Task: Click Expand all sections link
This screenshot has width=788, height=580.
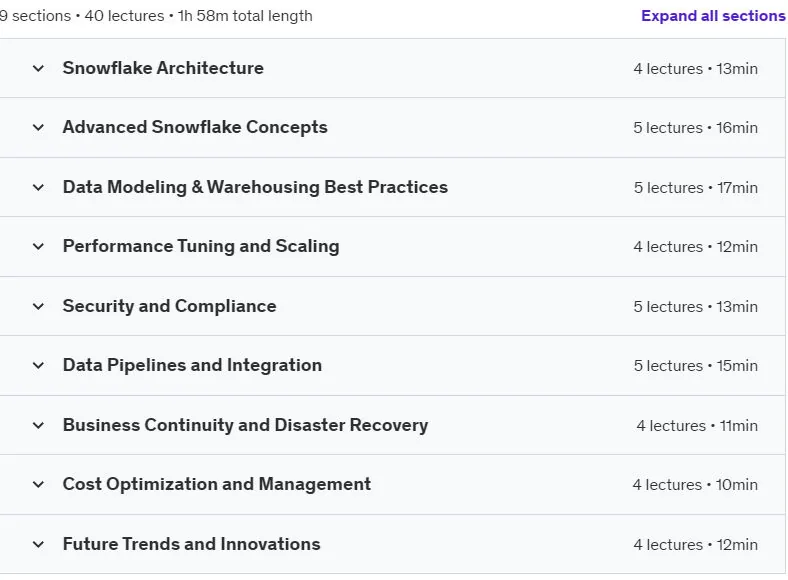Action: click(x=713, y=16)
